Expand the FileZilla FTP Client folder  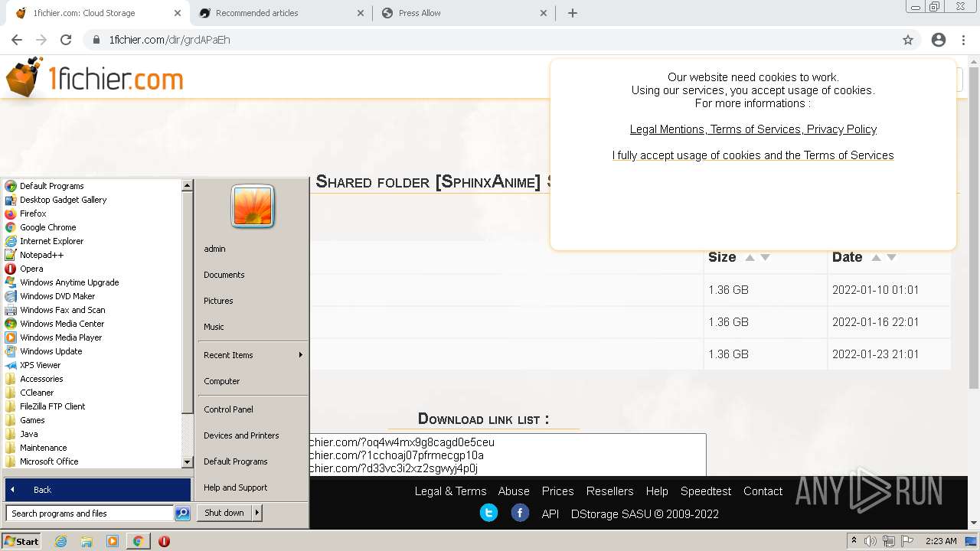click(x=52, y=406)
